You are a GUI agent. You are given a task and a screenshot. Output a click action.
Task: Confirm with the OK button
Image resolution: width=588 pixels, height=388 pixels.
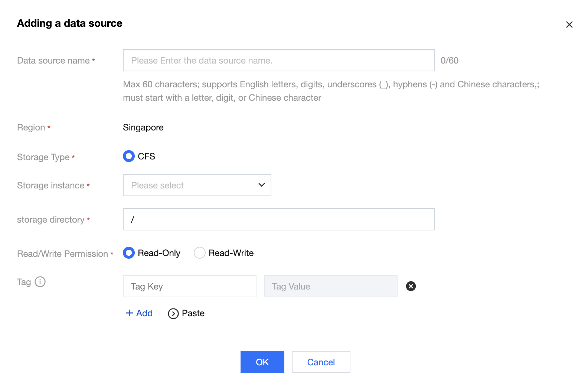pyautogui.click(x=262, y=362)
